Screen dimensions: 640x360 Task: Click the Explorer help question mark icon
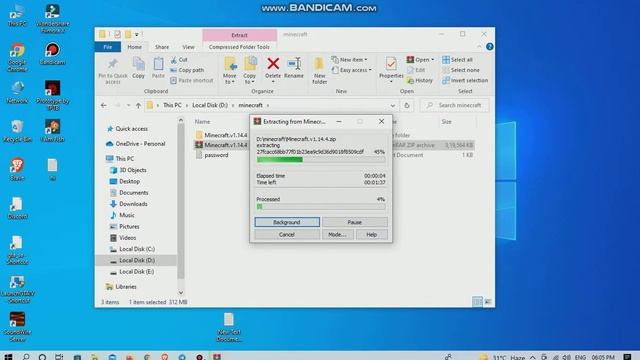[x=490, y=47]
